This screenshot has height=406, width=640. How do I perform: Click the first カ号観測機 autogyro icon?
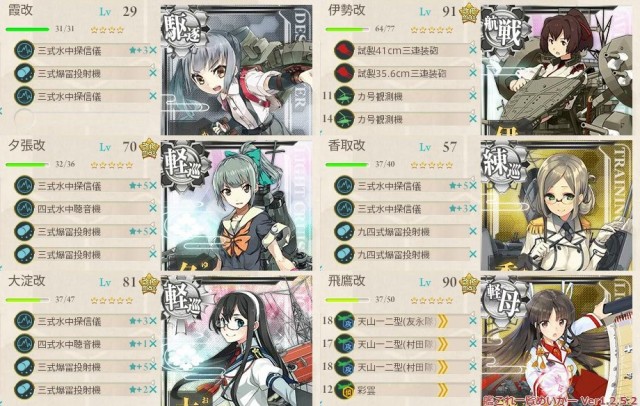coord(344,96)
